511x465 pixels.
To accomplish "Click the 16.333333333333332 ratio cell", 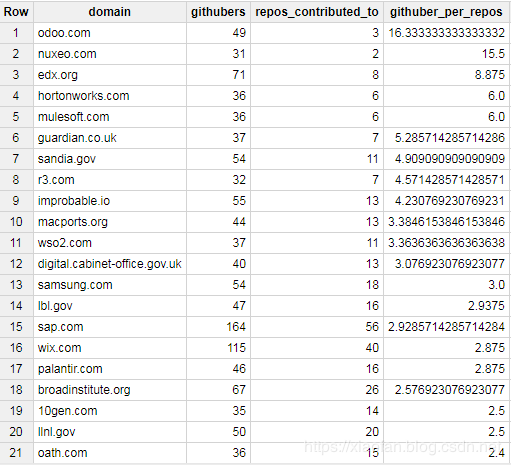I will tap(446, 33).
